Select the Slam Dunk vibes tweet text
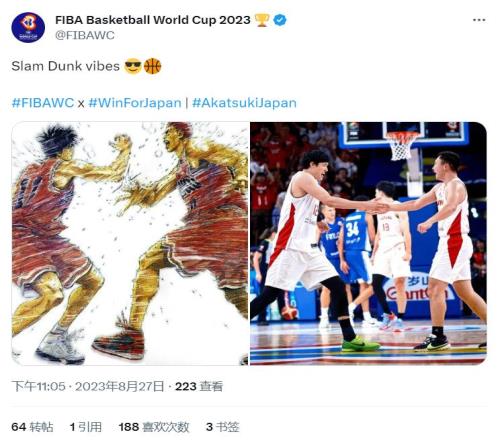Viewport: 500px width, 440px height. coord(66,66)
